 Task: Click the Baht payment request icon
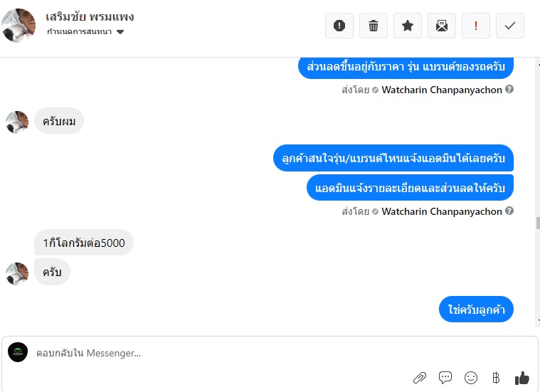[x=496, y=378]
